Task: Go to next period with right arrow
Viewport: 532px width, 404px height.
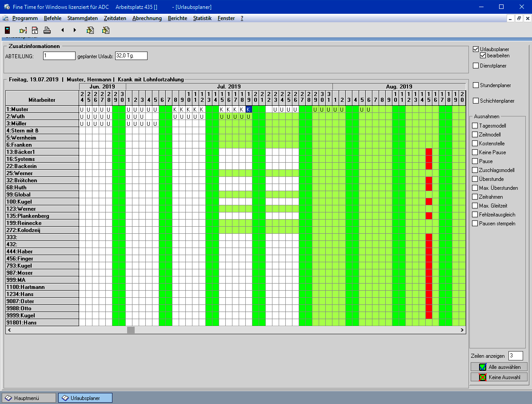Action: click(x=75, y=30)
